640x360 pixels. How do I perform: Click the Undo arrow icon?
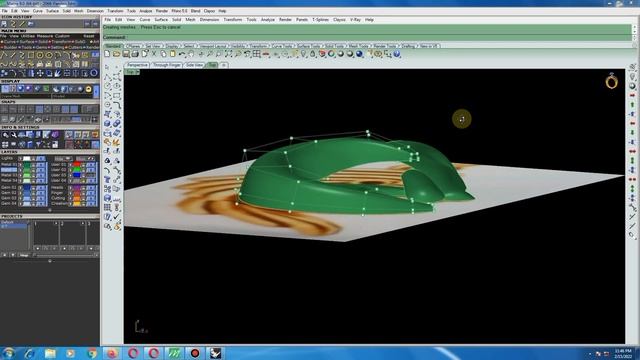[182, 54]
